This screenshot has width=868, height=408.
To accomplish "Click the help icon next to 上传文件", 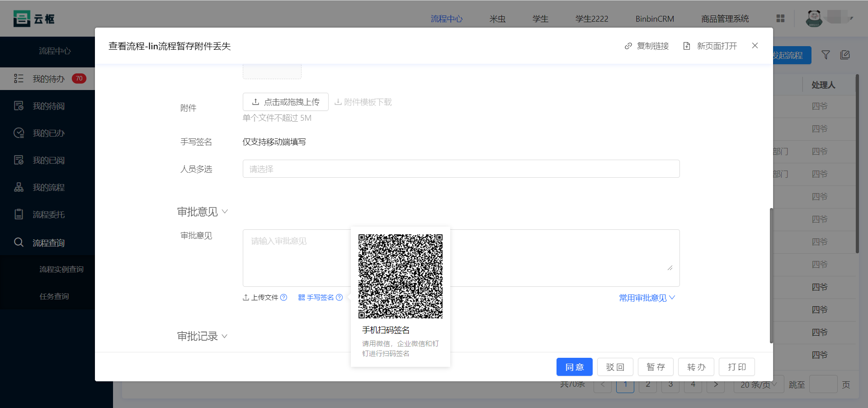I will [283, 298].
